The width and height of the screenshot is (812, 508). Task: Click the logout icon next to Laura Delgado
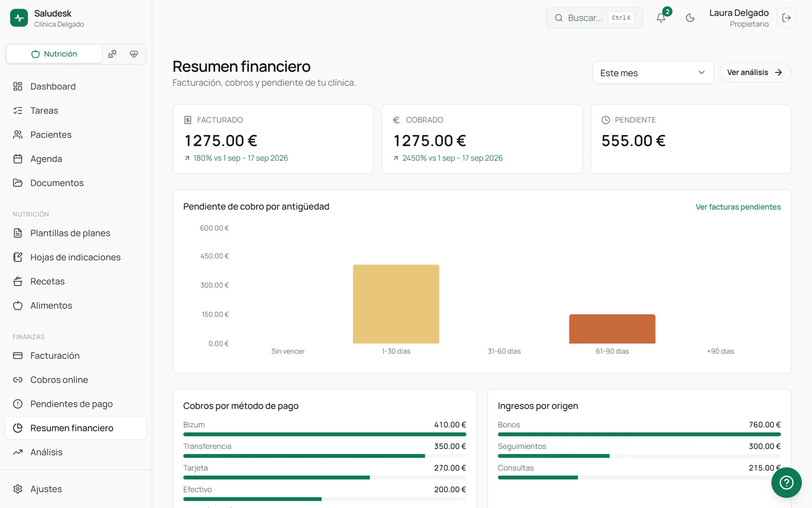(x=786, y=18)
